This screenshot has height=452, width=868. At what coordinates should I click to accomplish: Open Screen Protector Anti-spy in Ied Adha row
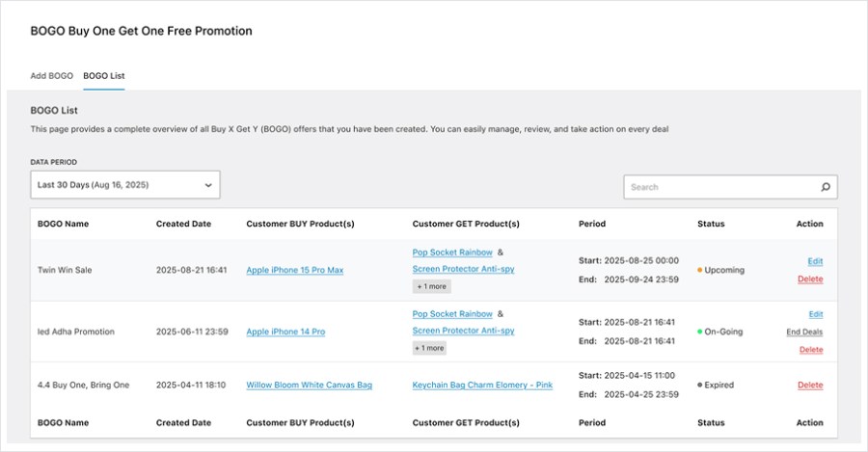point(463,331)
